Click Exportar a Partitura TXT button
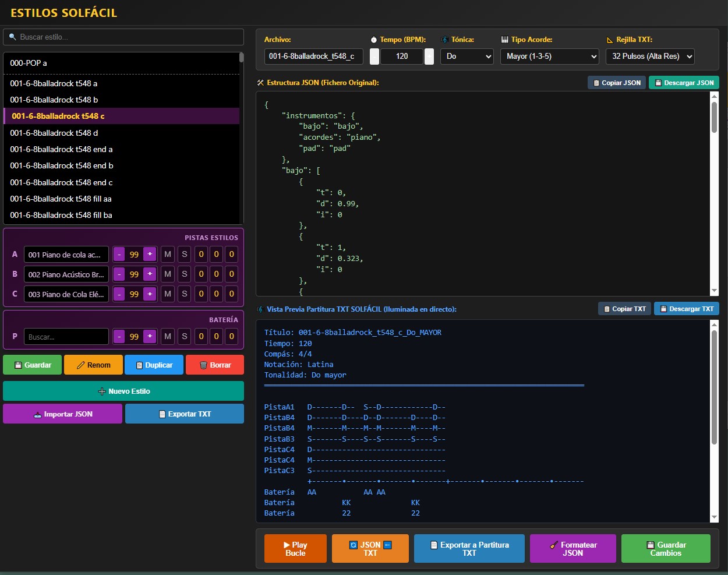728x575 pixels. tap(469, 549)
